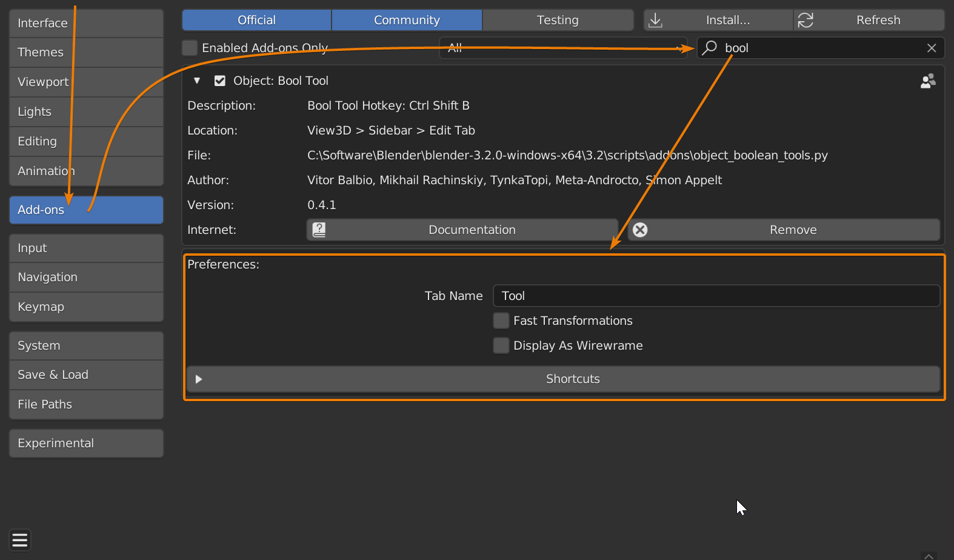Screen dimensions: 954x560
Task: Open the hamburger preferences menu
Action: pos(20,540)
